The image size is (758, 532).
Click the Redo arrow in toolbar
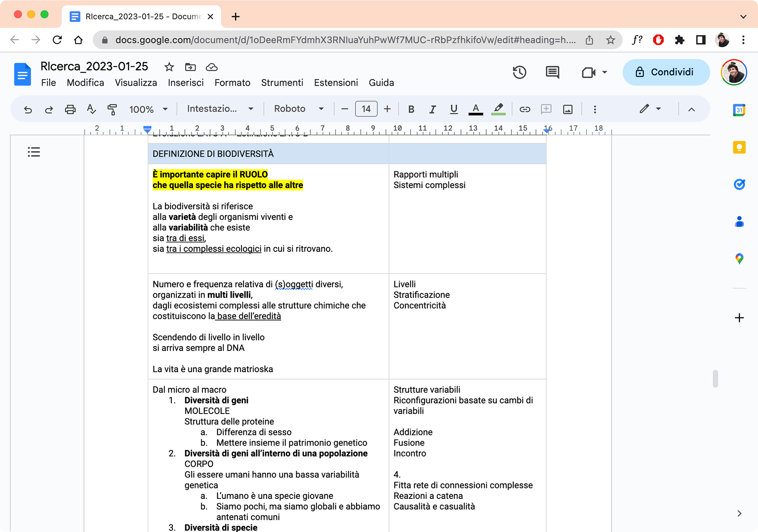[49, 109]
